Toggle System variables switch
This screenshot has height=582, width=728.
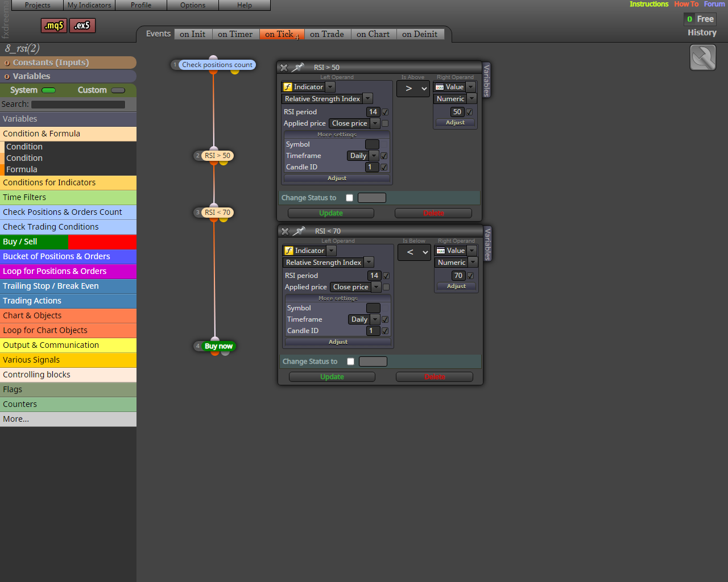(x=49, y=90)
